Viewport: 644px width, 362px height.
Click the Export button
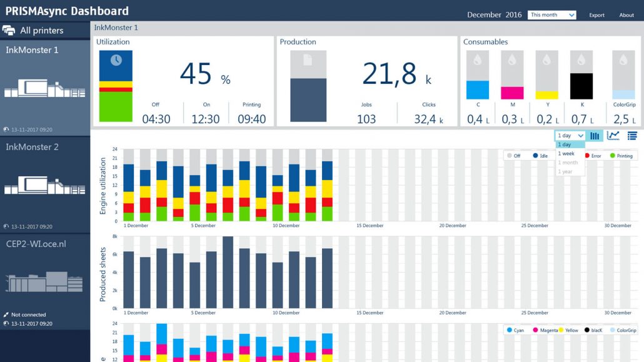(x=596, y=14)
